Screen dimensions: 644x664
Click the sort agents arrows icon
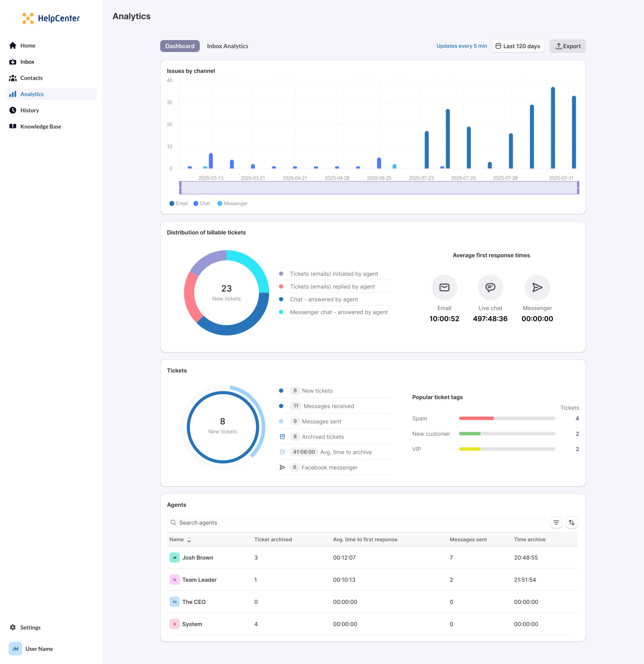tap(572, 523)
